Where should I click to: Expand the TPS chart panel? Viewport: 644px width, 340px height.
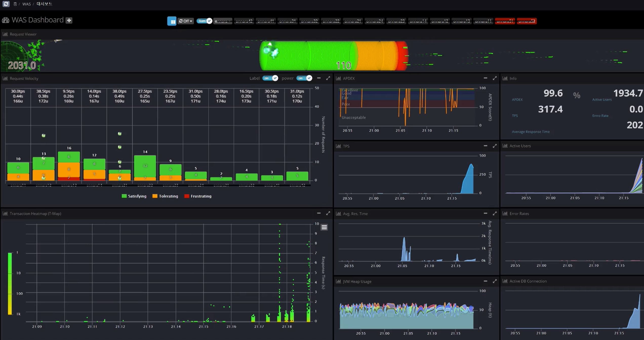495,146
